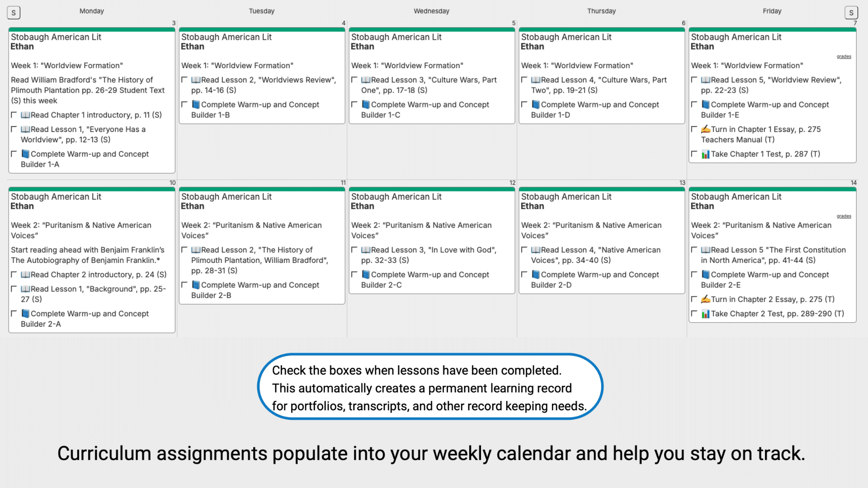Open Monday the 10th Stobaugh American Lit card title

56,197
